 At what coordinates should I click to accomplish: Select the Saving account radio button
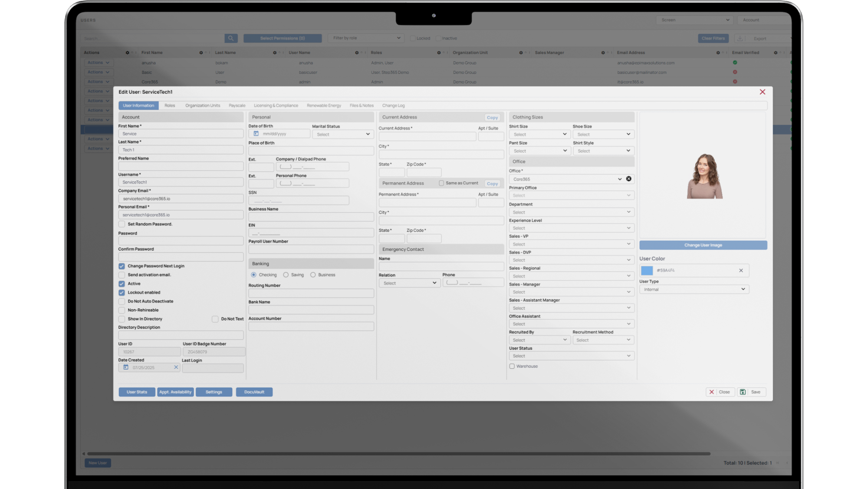click(286, 275)
